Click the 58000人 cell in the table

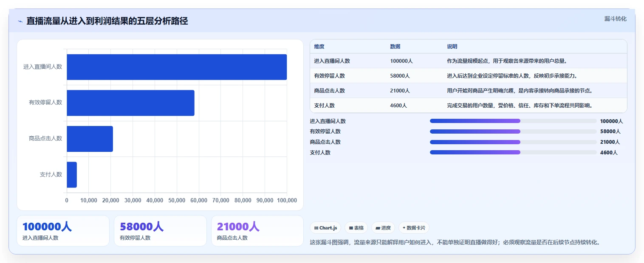point(400,76)
